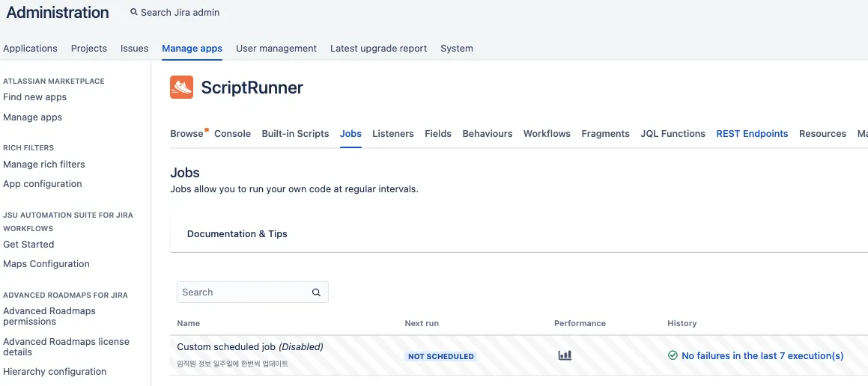Click the History column header

pyautogui.click(x=682, y=323)
